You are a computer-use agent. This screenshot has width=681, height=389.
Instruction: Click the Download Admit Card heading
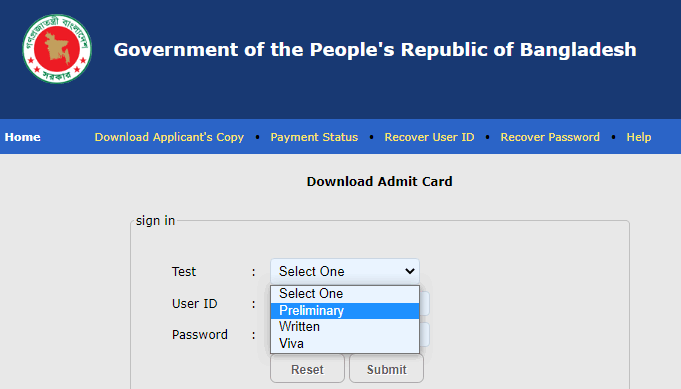click(x=380, y=181)
